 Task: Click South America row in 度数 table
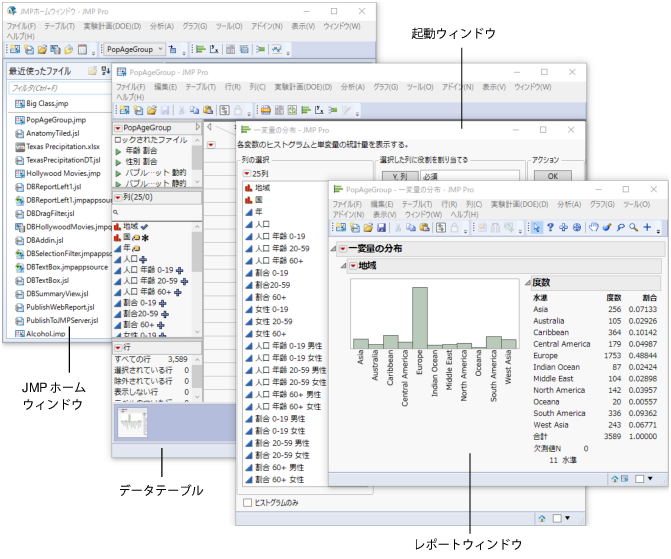(594, 413)
